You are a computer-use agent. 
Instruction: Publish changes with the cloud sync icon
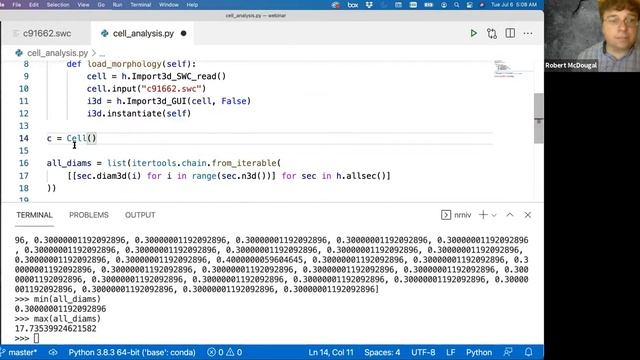click(x=53, y=352)
